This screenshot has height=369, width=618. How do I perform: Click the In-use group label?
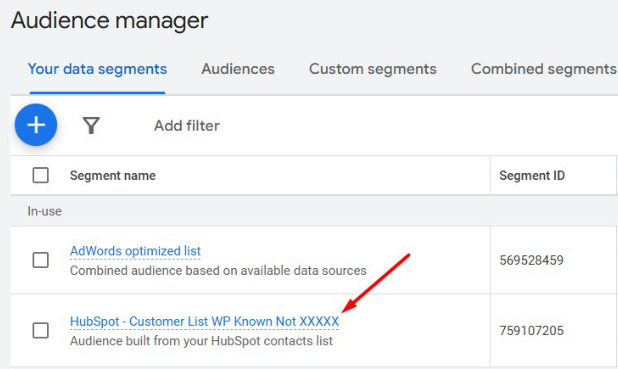pyautogui.click(x=45, y=211)
